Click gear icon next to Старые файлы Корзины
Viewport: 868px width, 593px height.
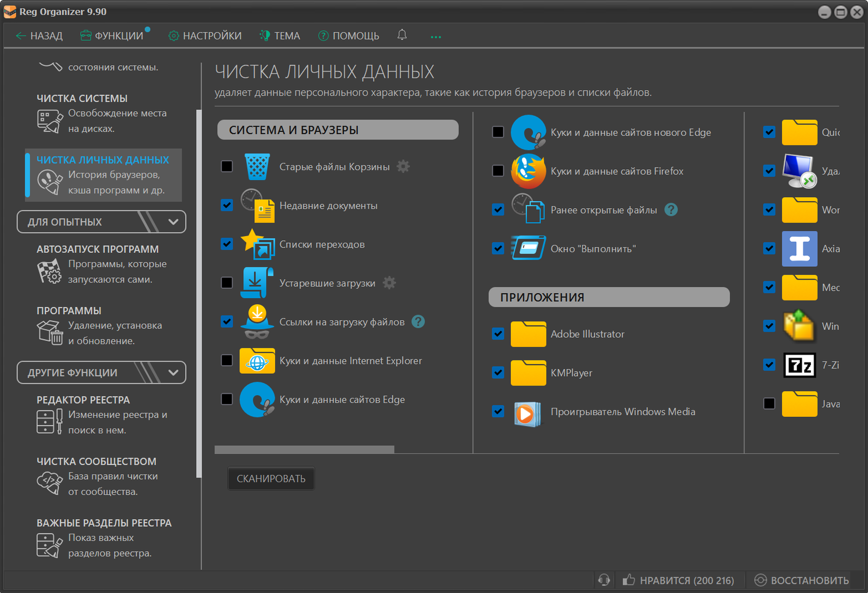point(403,167)
